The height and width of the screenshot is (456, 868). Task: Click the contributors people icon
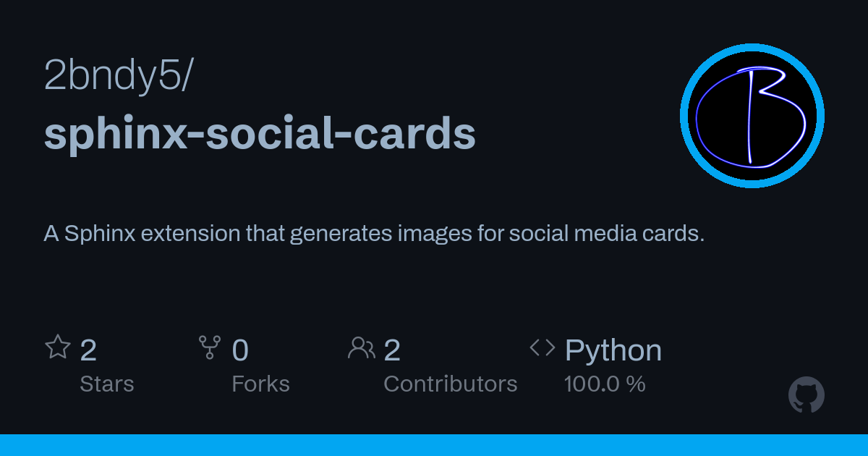tap(361, 348)
